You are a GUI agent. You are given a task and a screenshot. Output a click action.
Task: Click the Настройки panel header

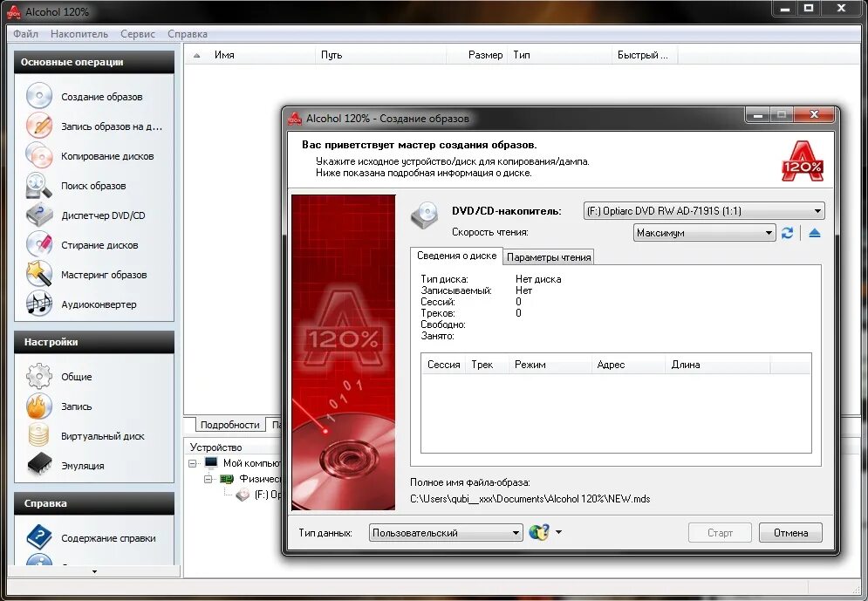[x=94, y=342]
